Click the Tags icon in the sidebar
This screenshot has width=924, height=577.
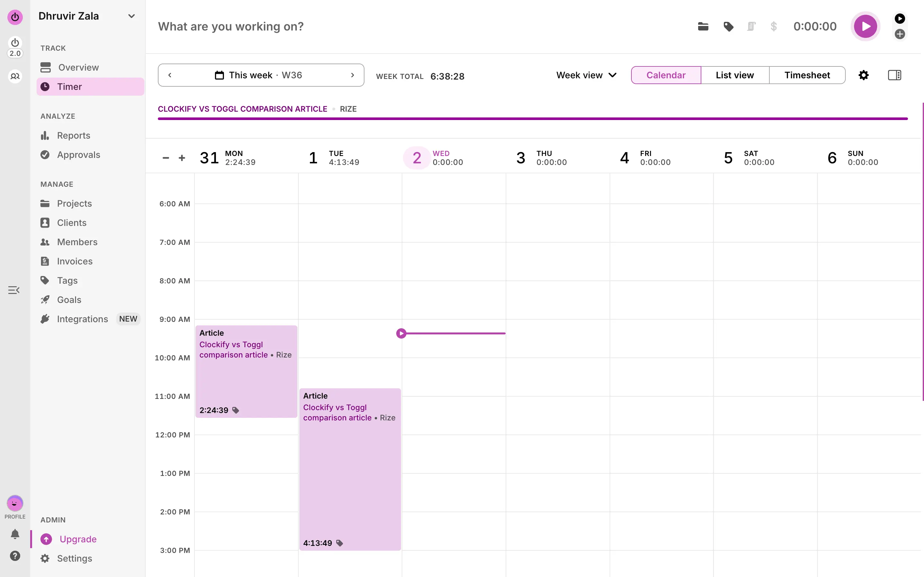(45, 280)
